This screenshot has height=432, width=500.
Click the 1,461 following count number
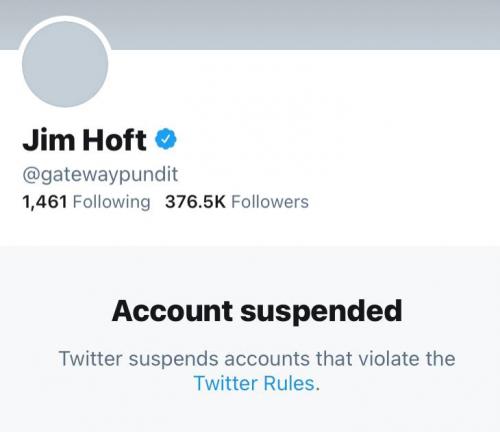(45, 202)
